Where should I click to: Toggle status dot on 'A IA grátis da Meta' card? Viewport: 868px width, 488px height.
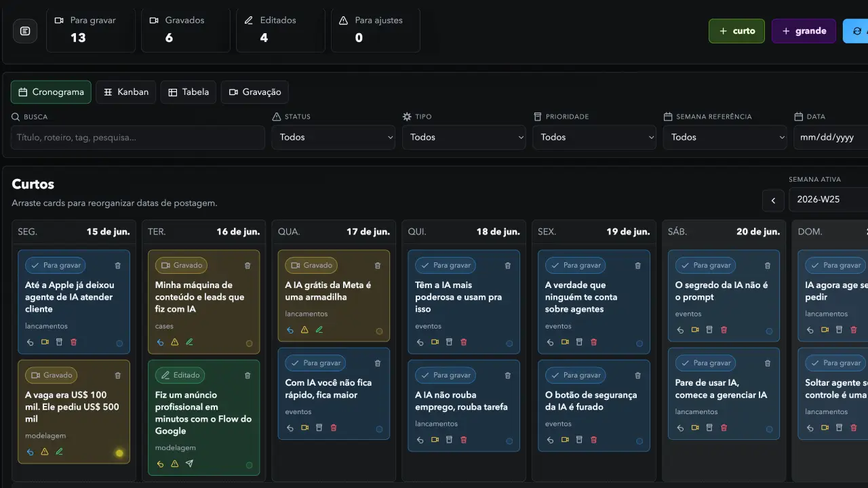[379, 331]
